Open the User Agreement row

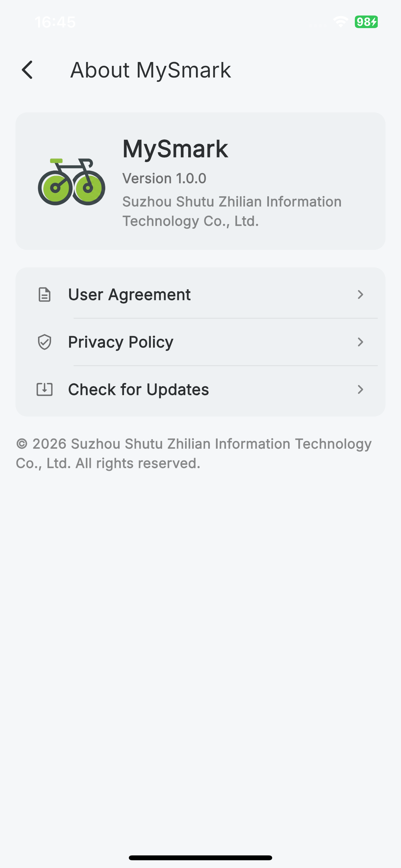point(200,294)
